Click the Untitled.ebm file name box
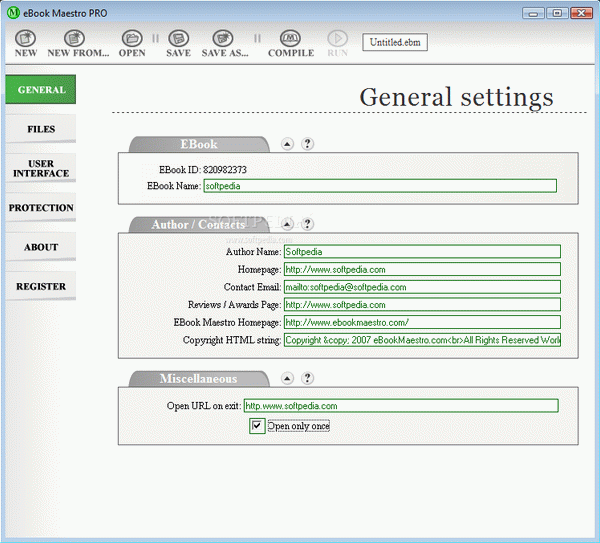The height and width of the screenshot is (543, 600). point(395,42)
